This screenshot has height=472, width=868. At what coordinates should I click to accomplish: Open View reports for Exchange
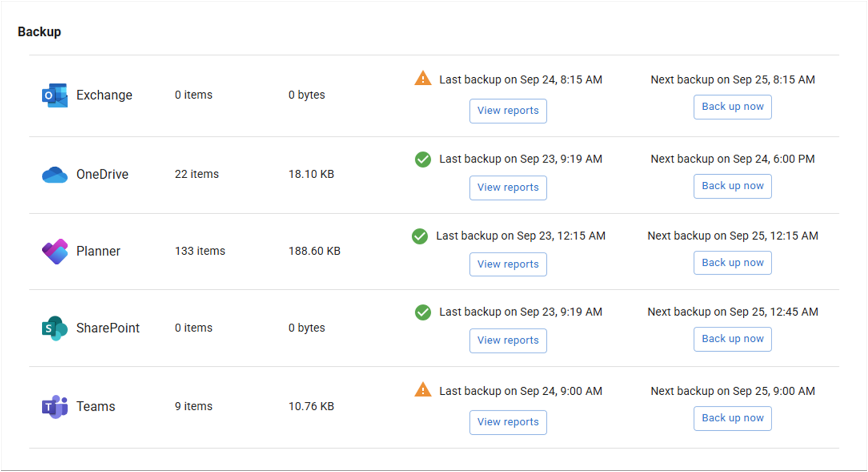point(508,111)
